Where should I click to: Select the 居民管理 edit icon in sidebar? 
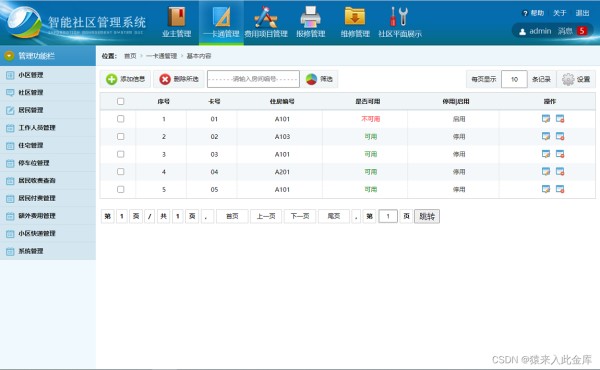pos(10,110)
